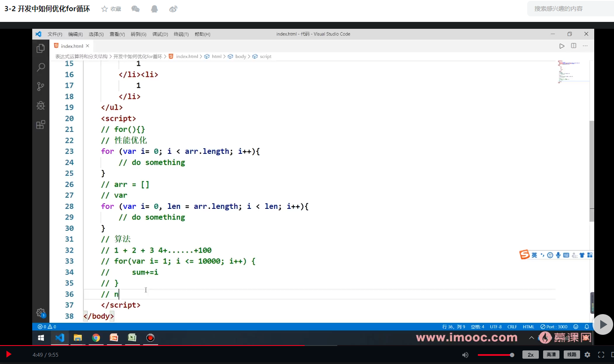
Task: Open the Source Control panel
Action: pyautogui.click(x=41, y=86)
